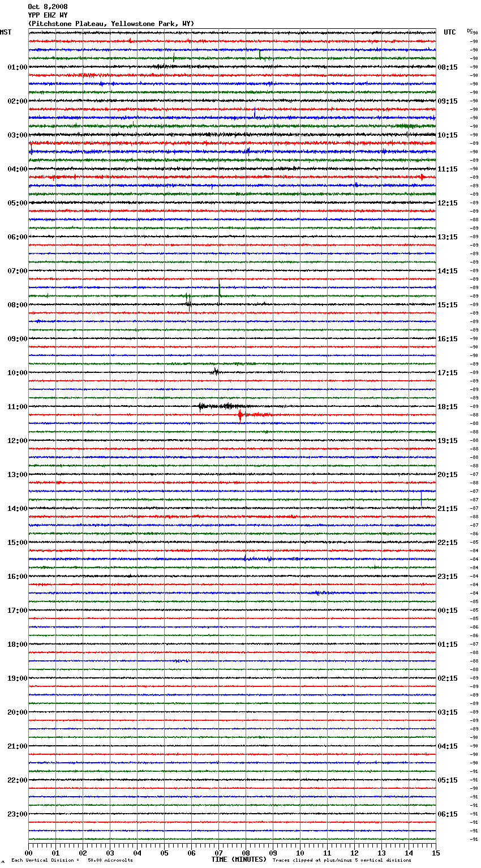Click the 16:15 UTC time label
481x868 pixels.
click(x=448, y=339)
